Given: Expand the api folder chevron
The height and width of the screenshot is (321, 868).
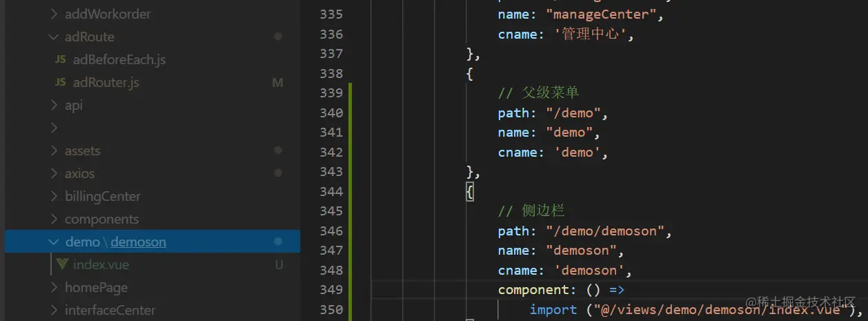Looking at the screenshot, I should (x=55, y=105).
